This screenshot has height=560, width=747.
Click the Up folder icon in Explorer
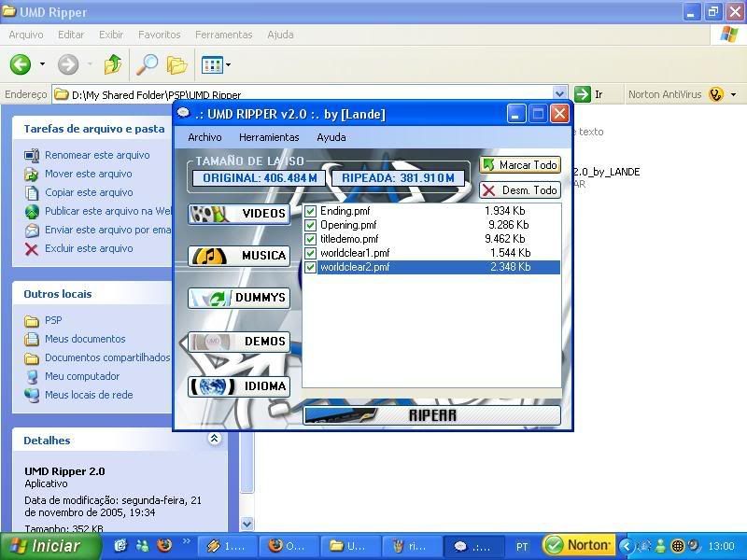tap(113, 64)
